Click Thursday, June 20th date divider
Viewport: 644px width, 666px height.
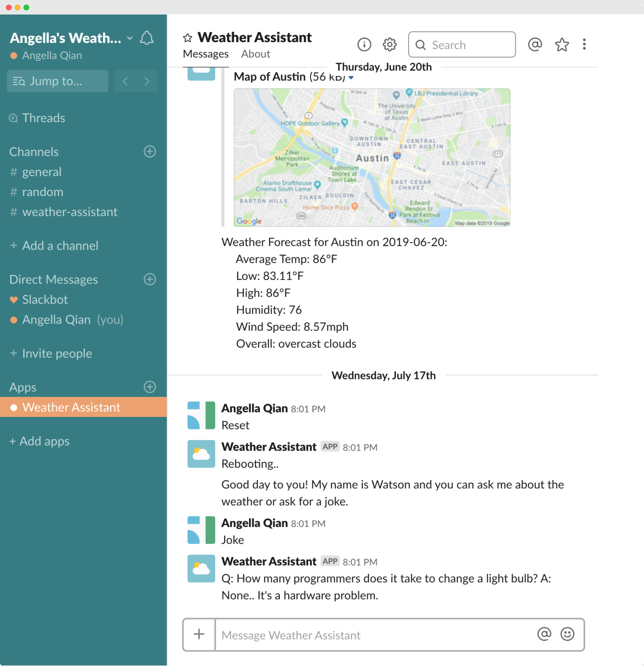[x=384, y=67]
